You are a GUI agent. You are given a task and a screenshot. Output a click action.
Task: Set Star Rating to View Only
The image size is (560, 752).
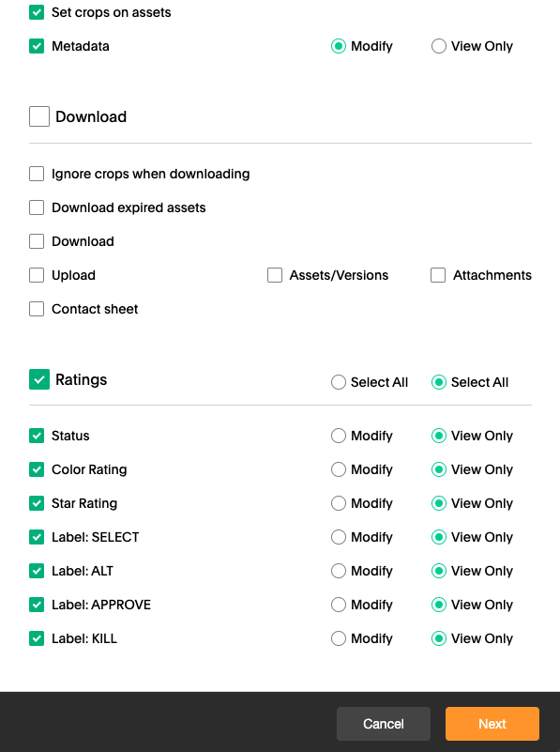pos(438,503)
